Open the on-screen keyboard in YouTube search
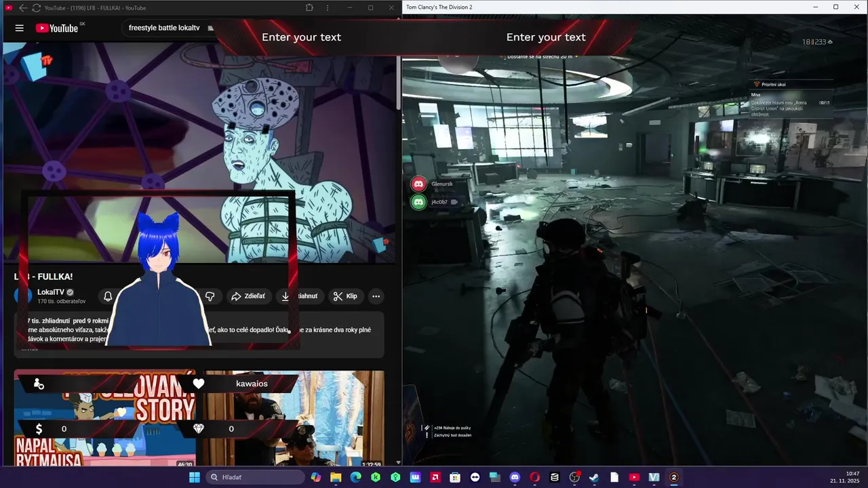This screenshot has height=488, width=868. tap(211, 28)
